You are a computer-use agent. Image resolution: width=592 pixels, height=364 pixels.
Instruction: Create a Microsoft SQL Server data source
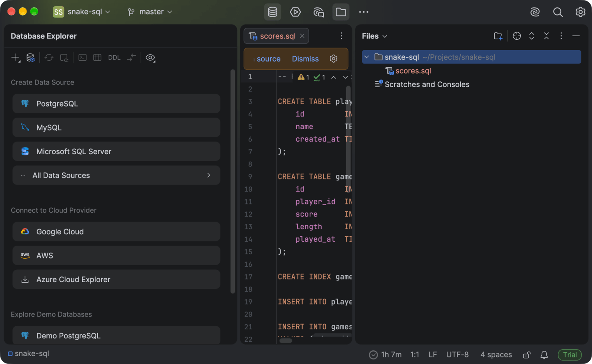(116, 151)
